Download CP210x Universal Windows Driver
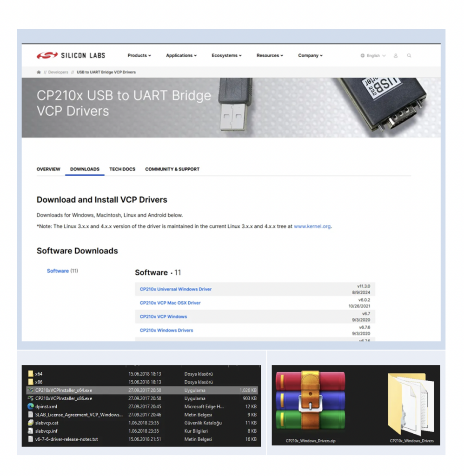Viewport: 464px width, 476px height. click(176, 289)
